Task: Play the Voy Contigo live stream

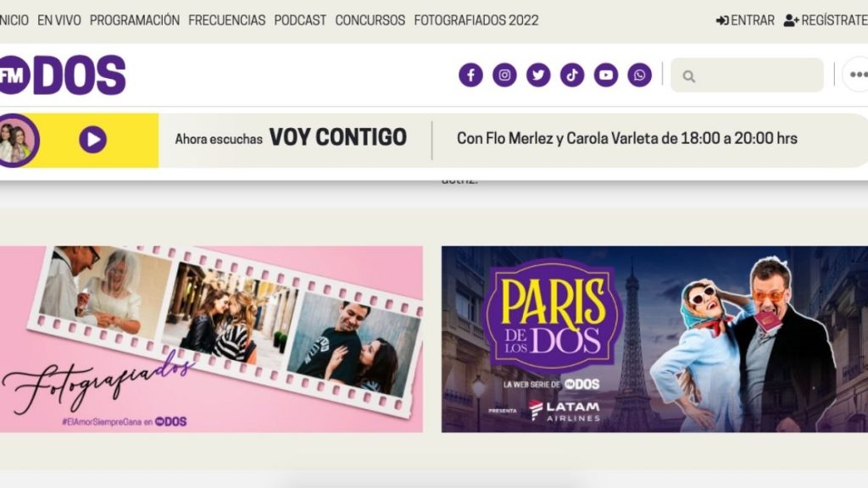Action: (x=92, y=140)
